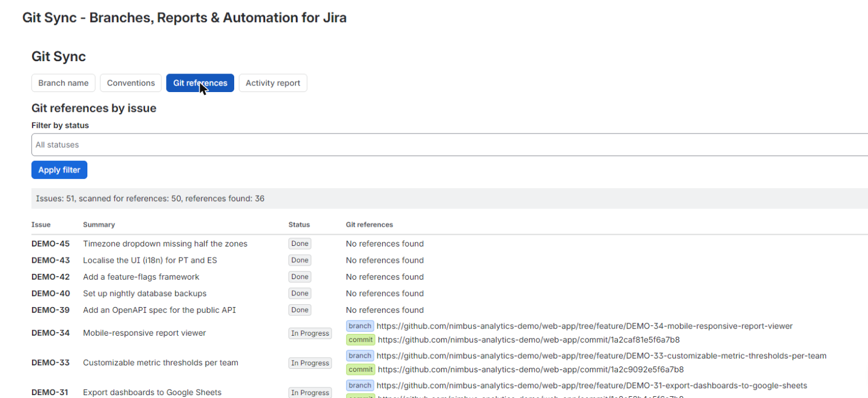Open issue DEMO-42
This screenshot has width=868, height=398.
point(51,277)
